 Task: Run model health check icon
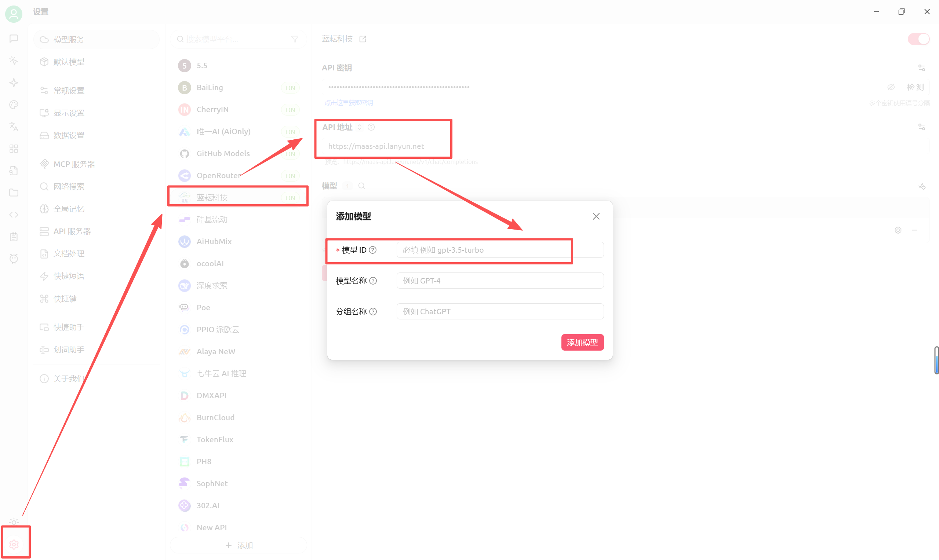click(x=921, y=186)
